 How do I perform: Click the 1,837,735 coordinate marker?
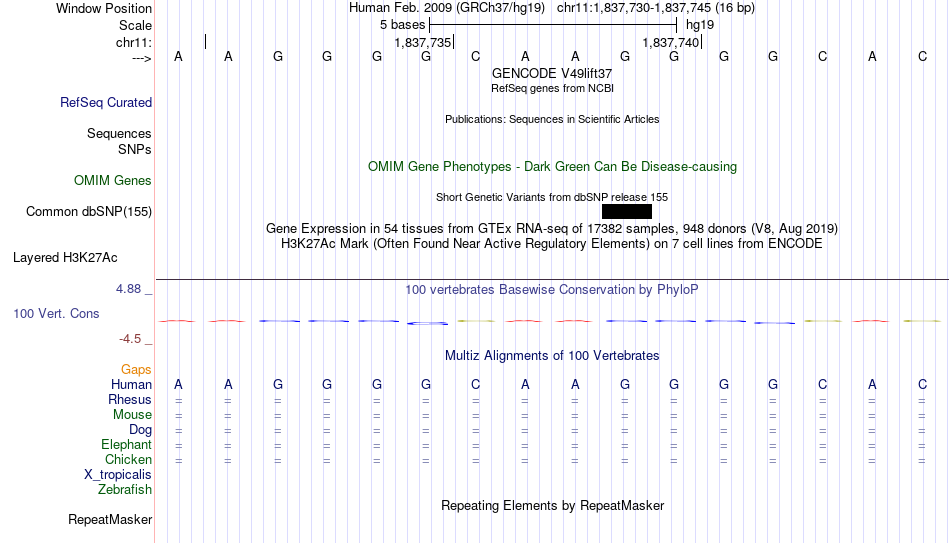click(x=423, y=42)
